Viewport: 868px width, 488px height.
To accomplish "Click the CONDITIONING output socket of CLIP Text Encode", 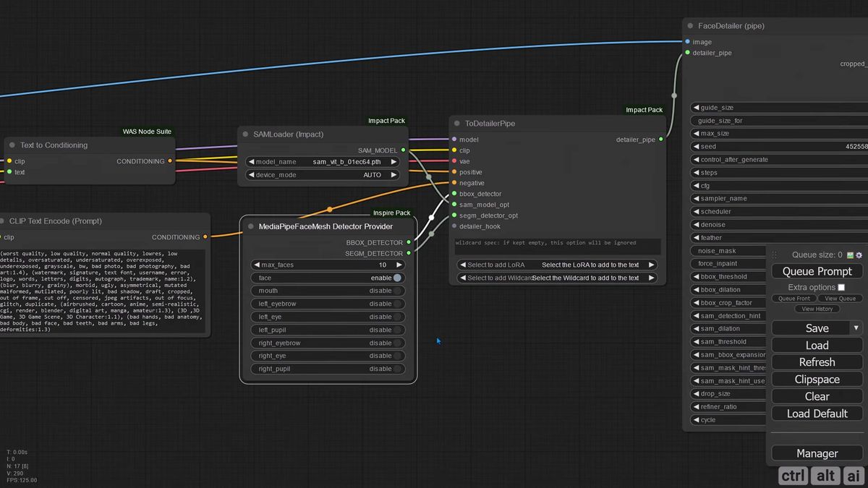I will [x=205, y=237].
